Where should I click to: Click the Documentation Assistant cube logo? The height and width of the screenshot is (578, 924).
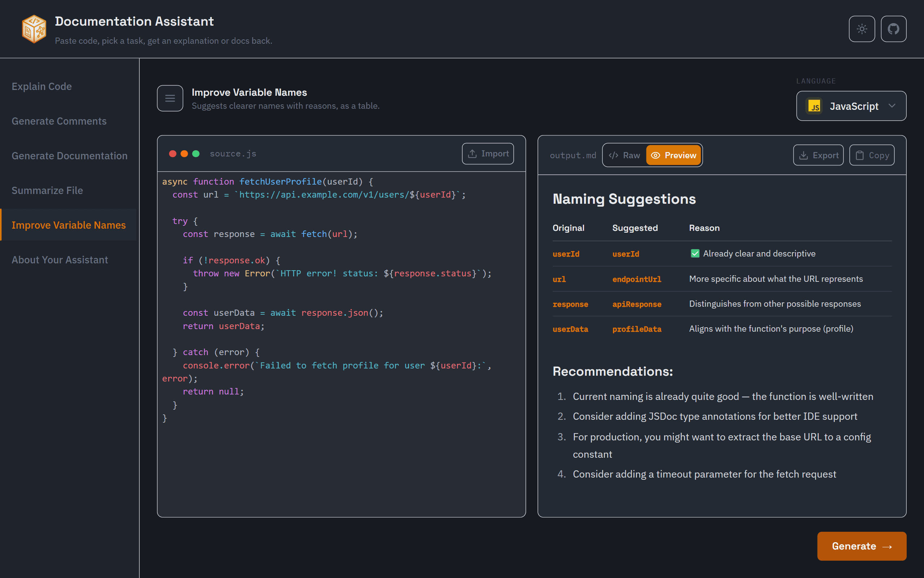(x=34, y=29)
